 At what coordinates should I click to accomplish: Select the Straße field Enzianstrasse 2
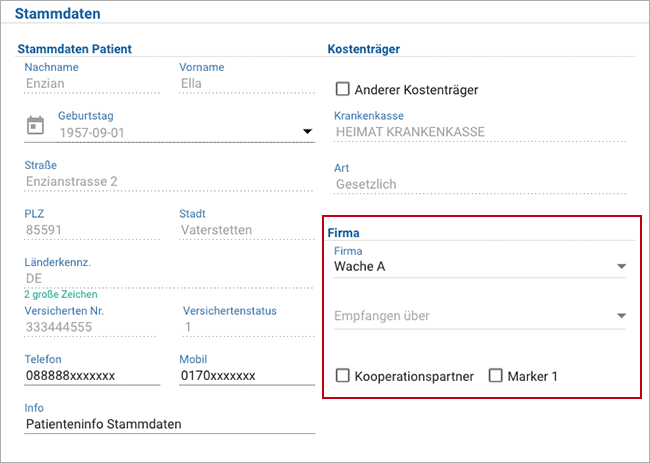click(x=169, y=182)
